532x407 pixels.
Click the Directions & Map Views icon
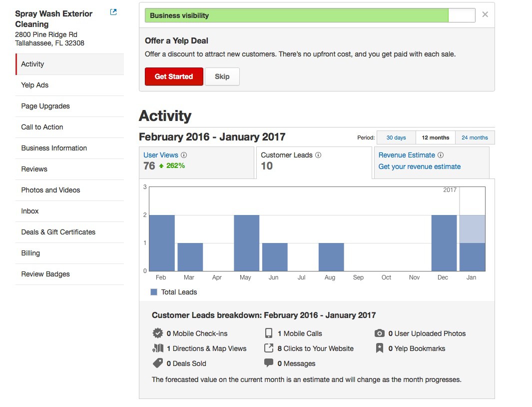(x=158, y=348)
